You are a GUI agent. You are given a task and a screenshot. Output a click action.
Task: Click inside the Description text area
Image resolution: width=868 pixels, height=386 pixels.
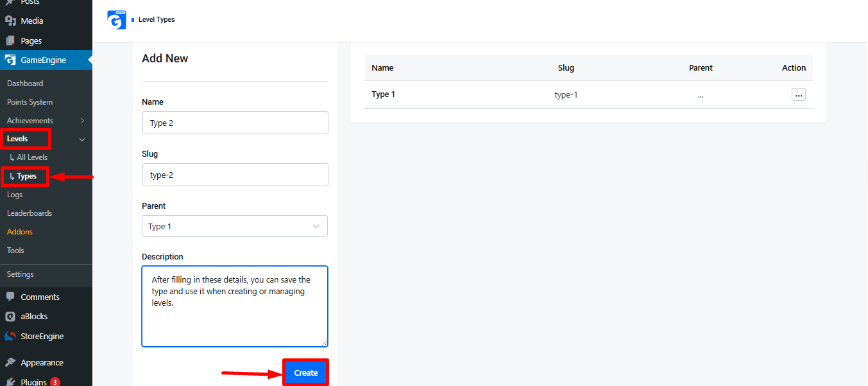[x=235, y=306]
